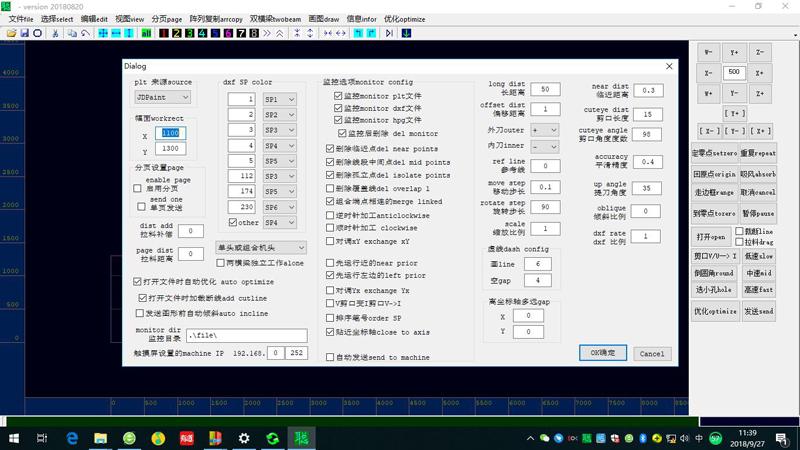Click the cyan vertical arrows toolbar icon
The image size is (800, 450).
click(x=129, y=33)
